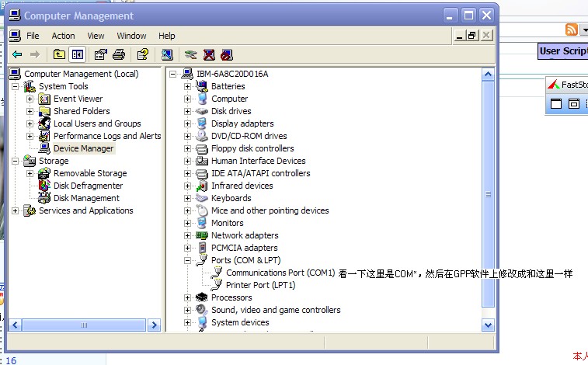The height and width of the screenshot is (365, 588).
Task: Click the Up one level folder icon
Action: click(x=59, y=54)
